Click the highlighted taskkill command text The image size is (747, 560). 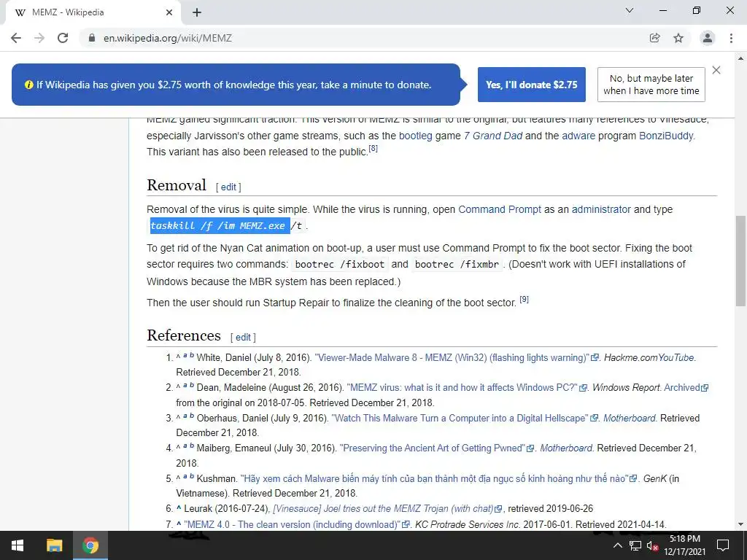220,226
